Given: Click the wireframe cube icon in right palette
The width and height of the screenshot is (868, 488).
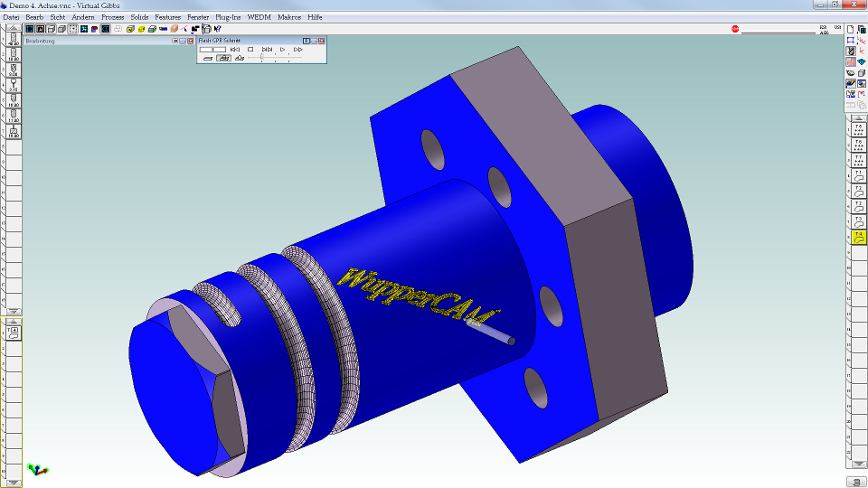Looking at the screenshot, I should pos(862,72).
